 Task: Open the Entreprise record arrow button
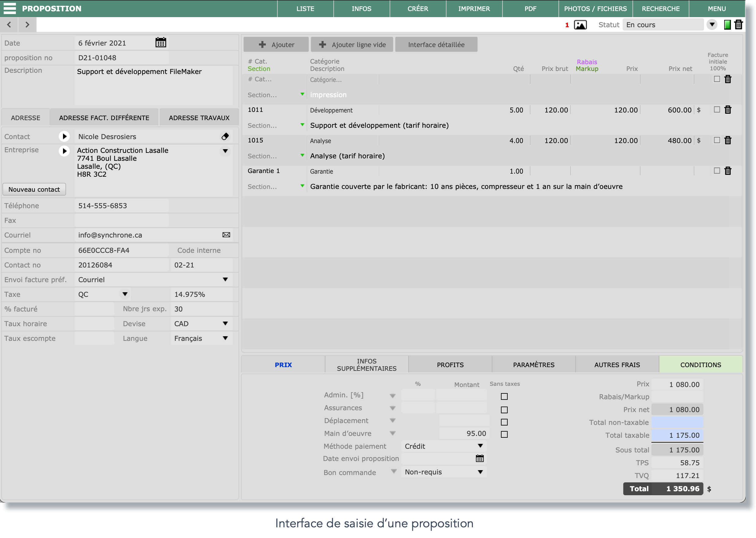tap(64, 151)
